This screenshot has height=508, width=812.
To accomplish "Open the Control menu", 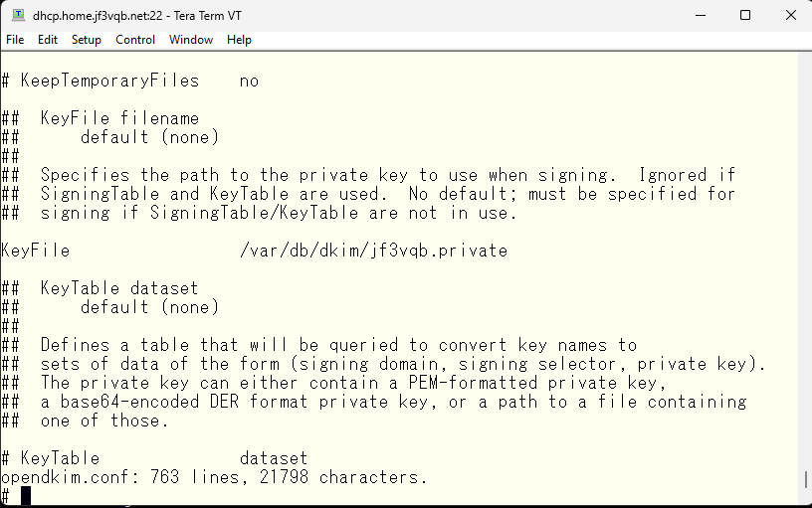I will pos(135,40).
